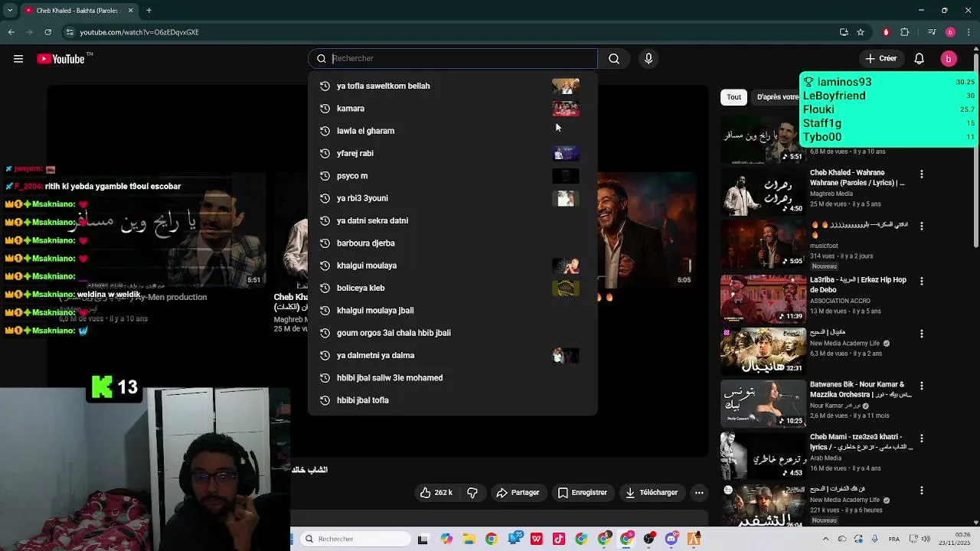980x551 pixels.
Task: Open the YouTube hamburger guide menu
Action: tap(18, 59)
